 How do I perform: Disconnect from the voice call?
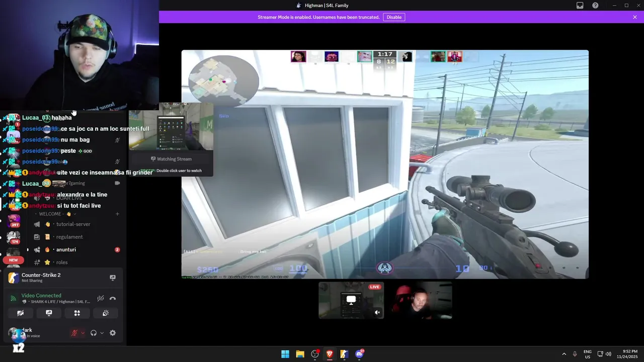coord(113,298)
